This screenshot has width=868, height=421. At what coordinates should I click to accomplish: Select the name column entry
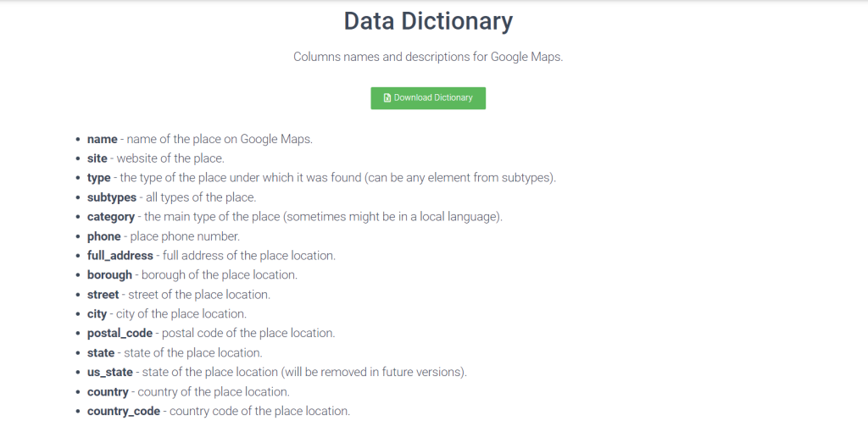[200, 140]
